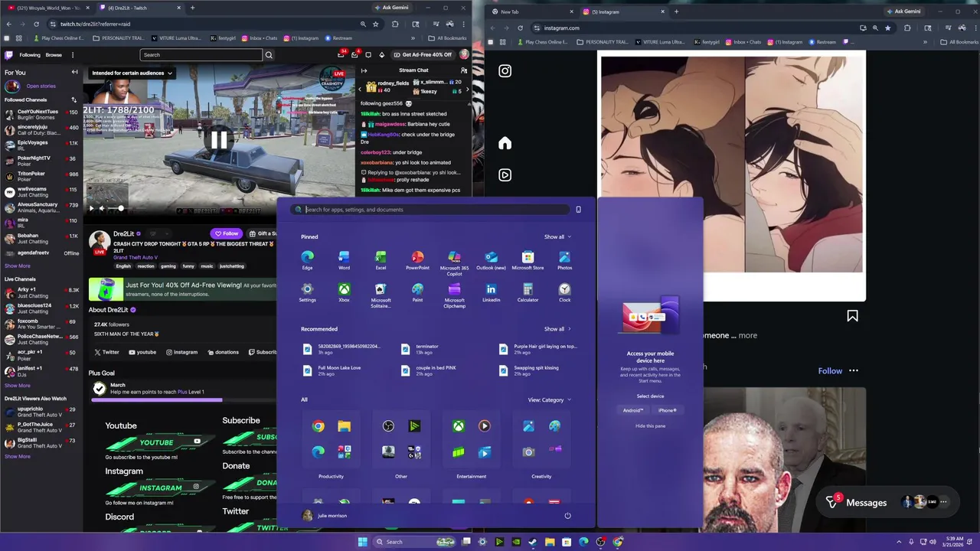
Task: Open Clock pinned app
Action: tap(564, 292)
